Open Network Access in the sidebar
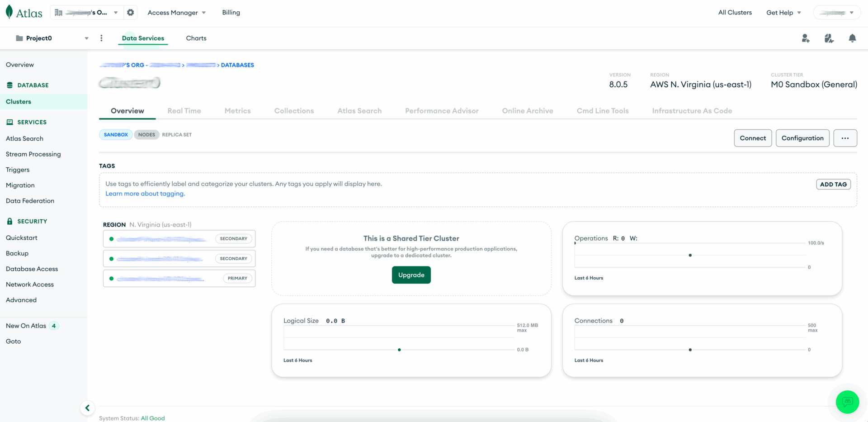The height and width of the screenshot is (422, 868). tap(30, 284)
